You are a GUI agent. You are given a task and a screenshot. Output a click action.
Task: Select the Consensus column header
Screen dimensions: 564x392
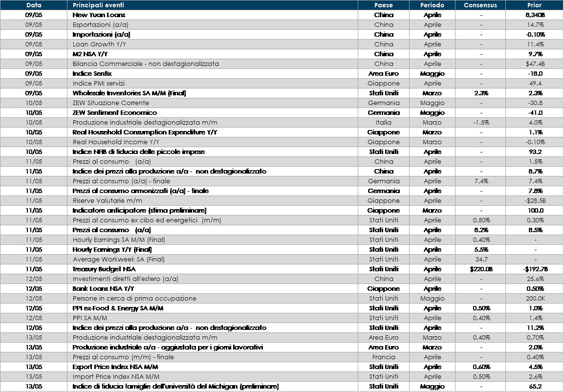pyautogui.click(x=480, y=5)
